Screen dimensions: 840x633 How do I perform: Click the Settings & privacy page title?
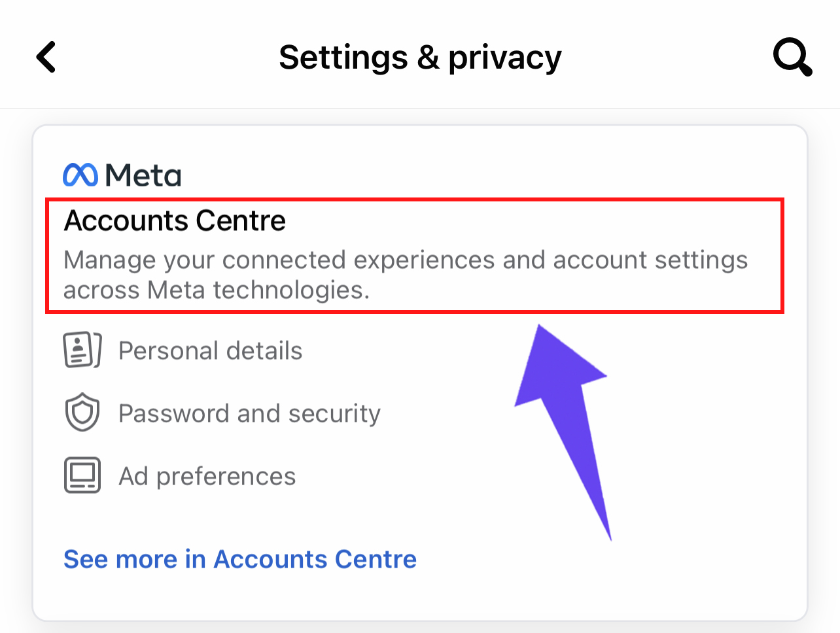tap(420, 58)
